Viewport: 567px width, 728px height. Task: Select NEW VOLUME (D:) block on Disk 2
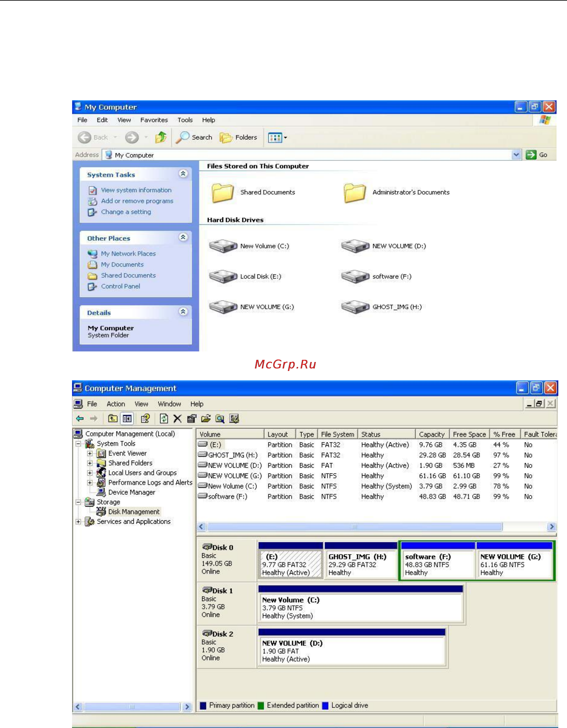[x=352, y=647]
